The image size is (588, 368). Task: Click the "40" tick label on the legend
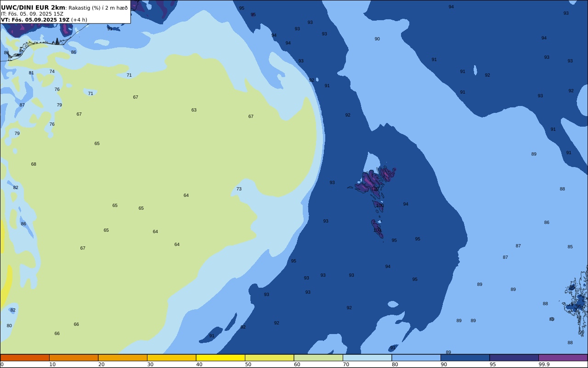click(x=199, y=364)
